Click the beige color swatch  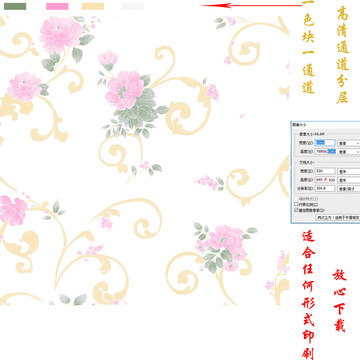pos(93,6)
